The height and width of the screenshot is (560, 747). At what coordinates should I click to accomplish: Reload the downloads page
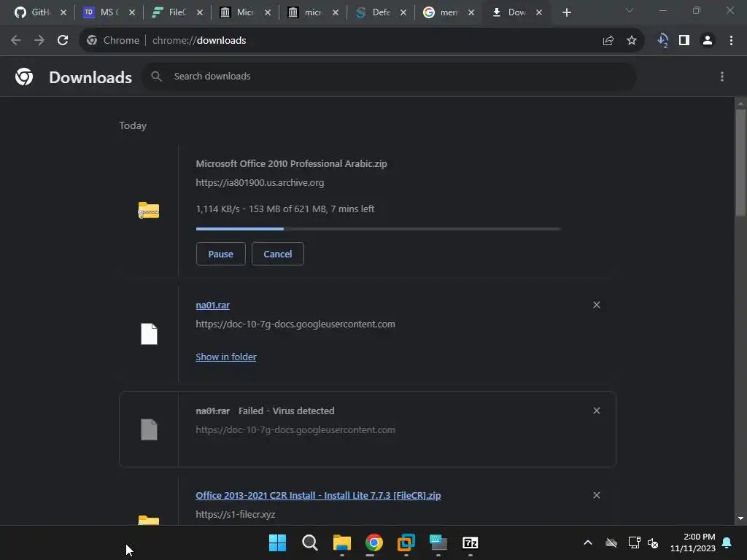(x=63, y=41)
